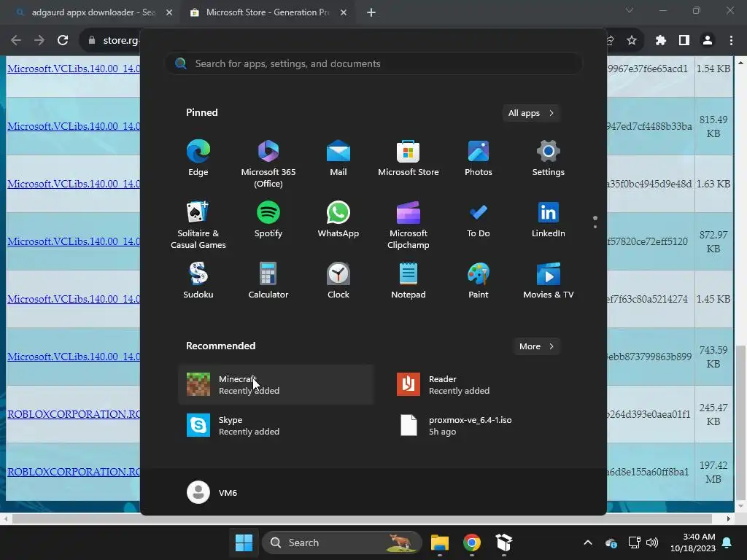
Task: Launch WhatsApp from pinned apps
Action: coord(338,219)
